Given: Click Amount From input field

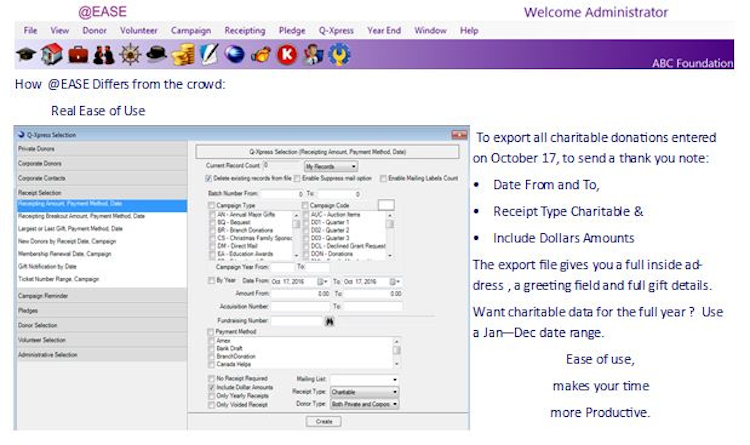Looking at the screenshot, I should tap(300, 294).
